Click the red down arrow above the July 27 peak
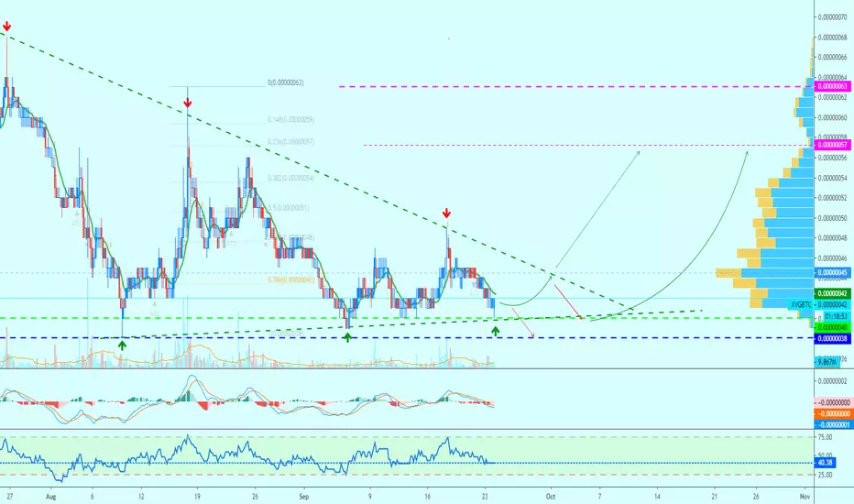This screenshot has height=504, width=854. pyautogui.click(x=6, y=26)
